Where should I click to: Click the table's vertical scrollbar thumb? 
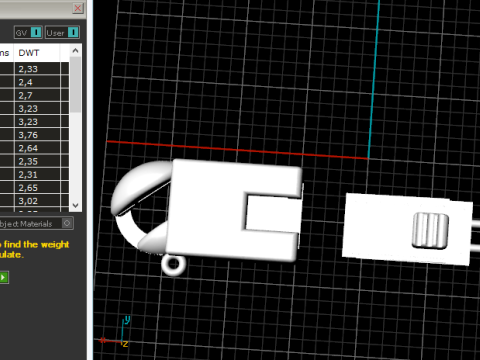(x=75, y=85)
